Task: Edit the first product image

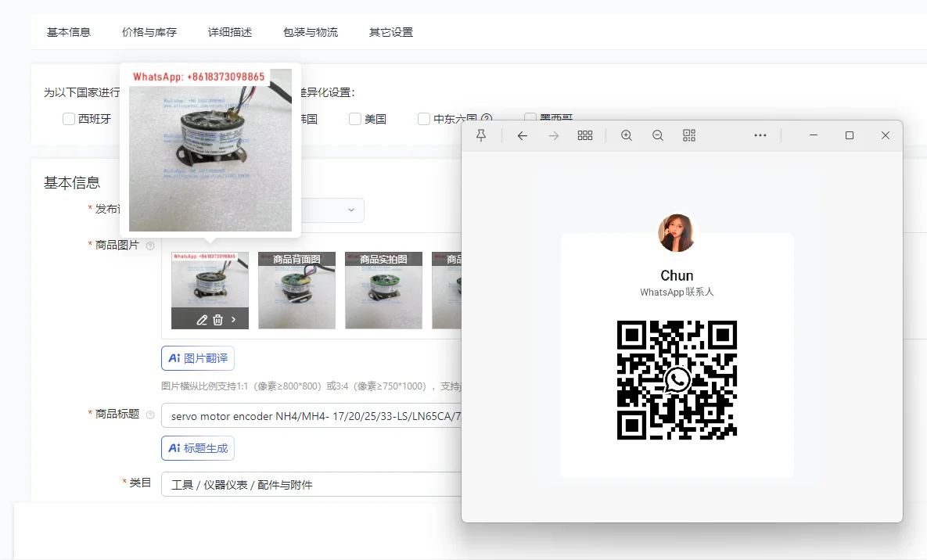Action: click(202, 320)
